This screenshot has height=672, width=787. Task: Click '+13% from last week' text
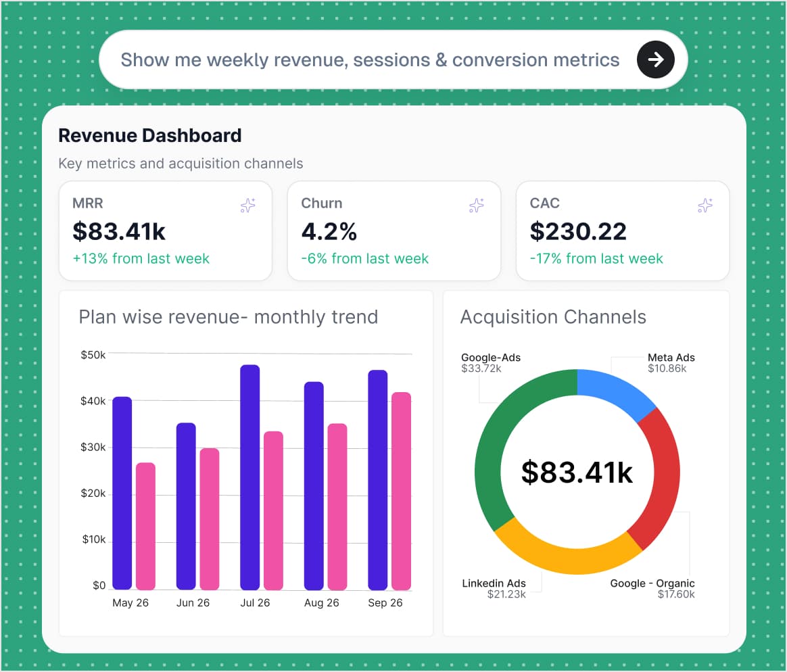[141, 258]
